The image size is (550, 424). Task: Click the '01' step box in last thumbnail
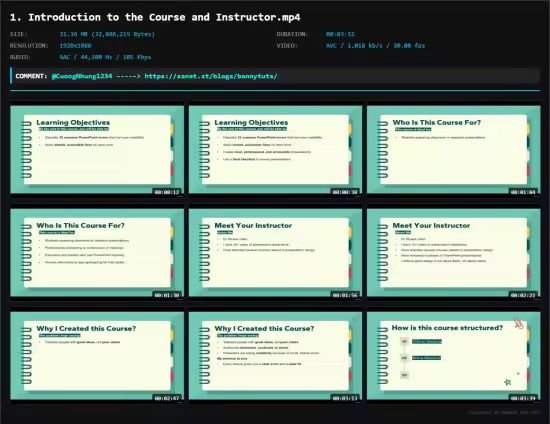tap(404, 341)
